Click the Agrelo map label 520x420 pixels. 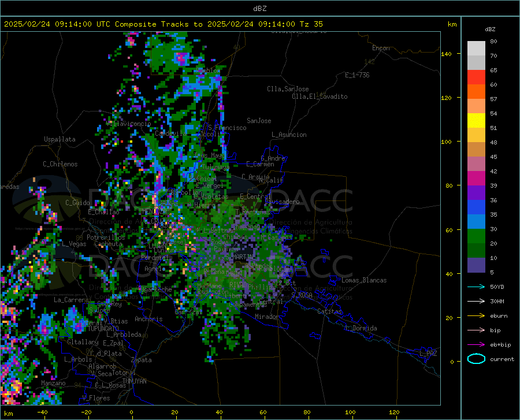tap(155, 269)
